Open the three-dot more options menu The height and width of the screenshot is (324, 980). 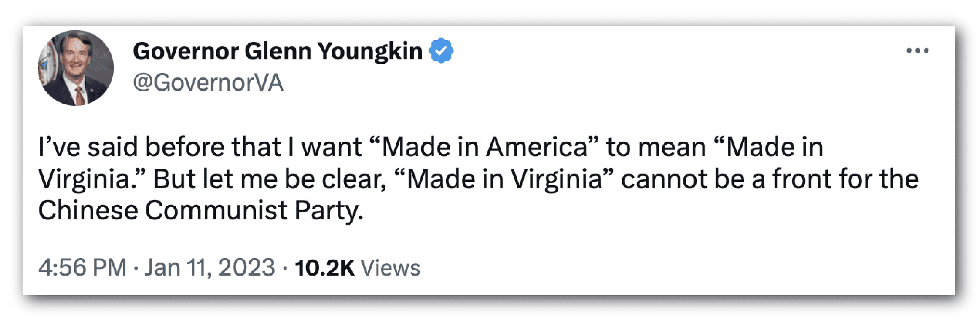point(917,51)
